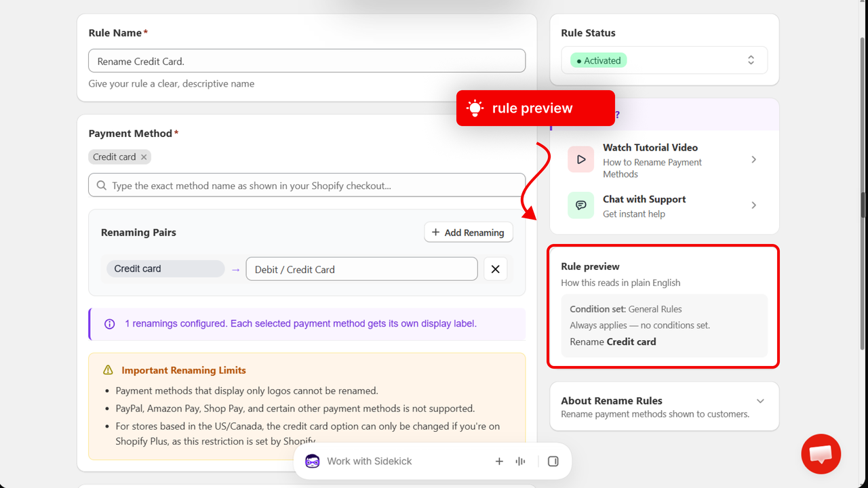Click the Add Renaming button

pyautogui.click(x=469, y=232)
